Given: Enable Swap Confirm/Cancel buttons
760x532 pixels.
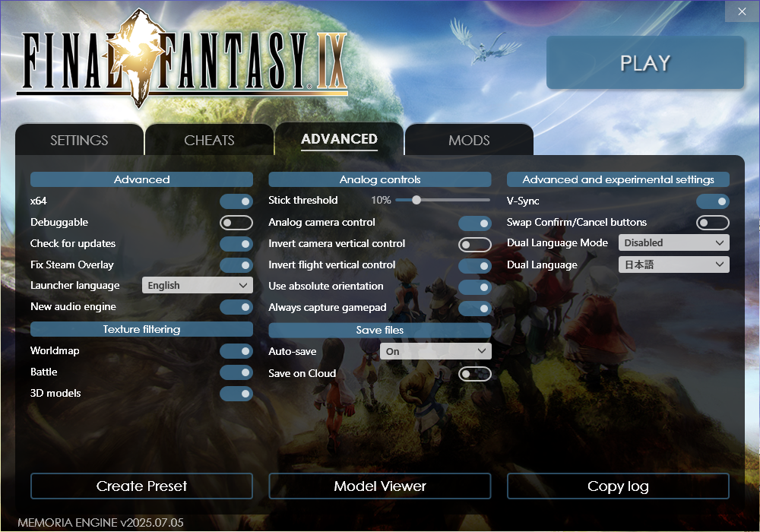Looking at the screenshot, I should pos(713,223).
